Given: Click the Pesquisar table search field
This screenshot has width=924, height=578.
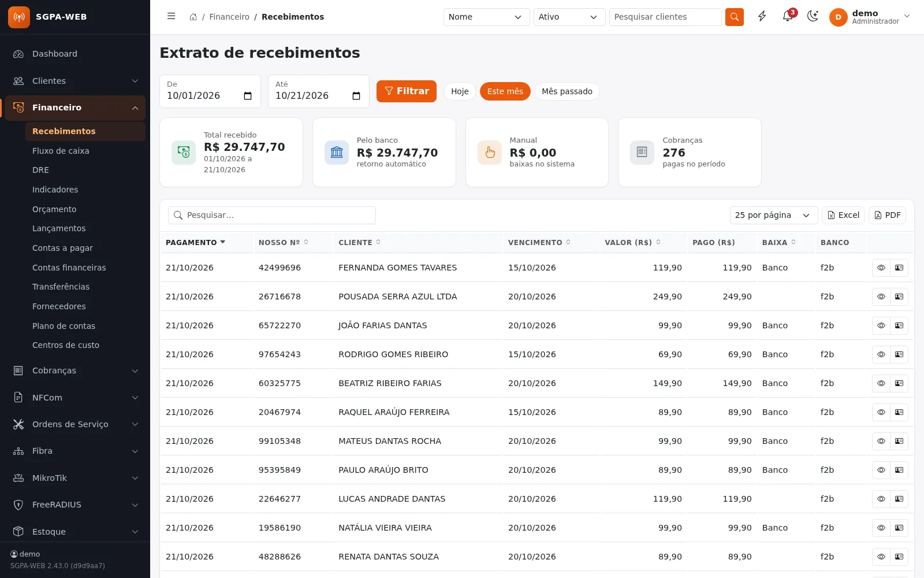Looking at the screenshot, I should coord(272,215).
